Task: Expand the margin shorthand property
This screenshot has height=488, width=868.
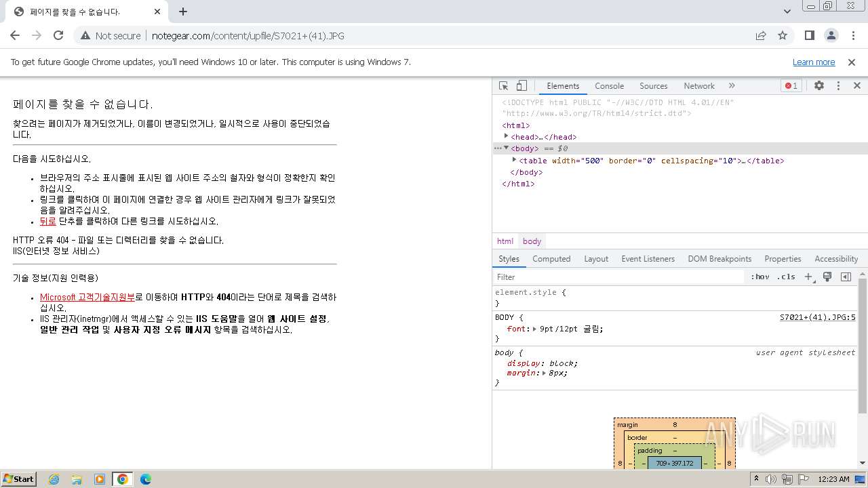Action: 544,373
